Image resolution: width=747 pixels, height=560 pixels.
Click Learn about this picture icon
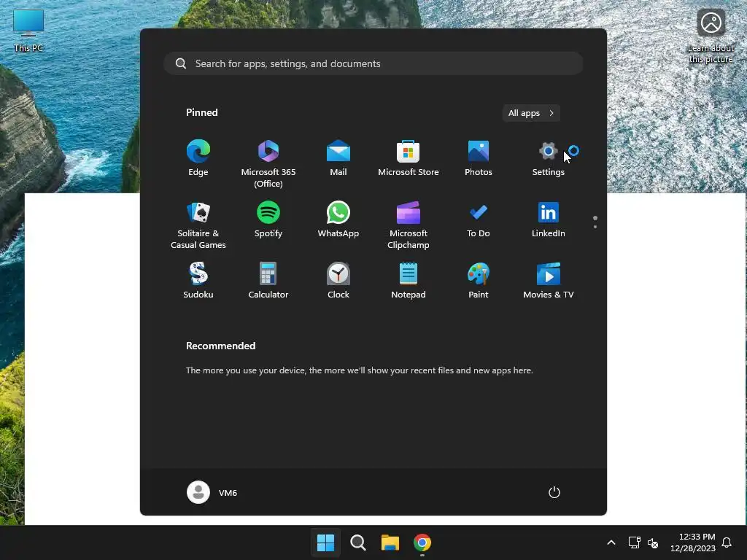click(711, 36)
